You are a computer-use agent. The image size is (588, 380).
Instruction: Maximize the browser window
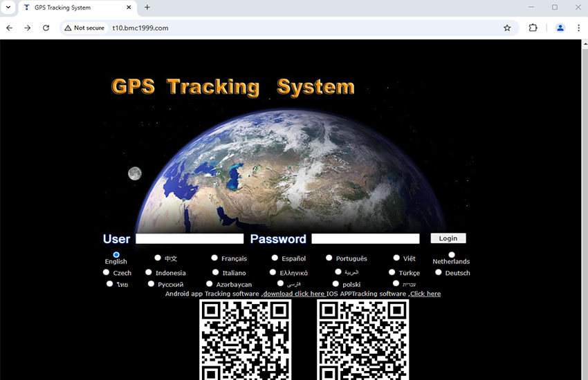(x=555, y=7)
